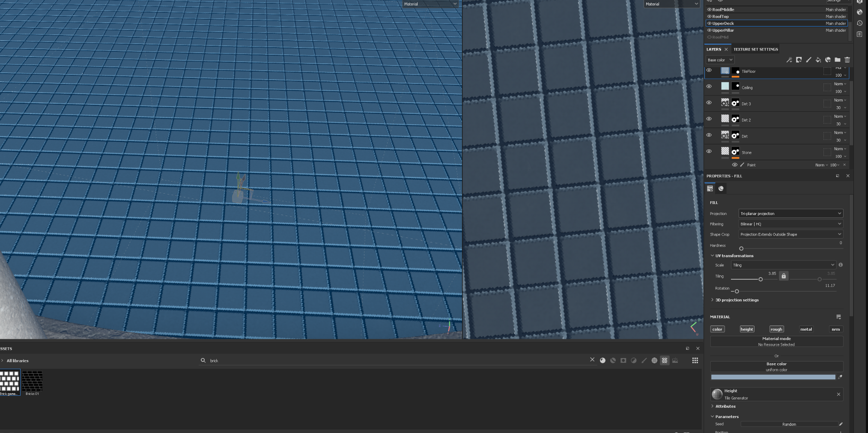Add a fill layer
The width and height of the screenshot is (868, 433).
pos(818,60)
